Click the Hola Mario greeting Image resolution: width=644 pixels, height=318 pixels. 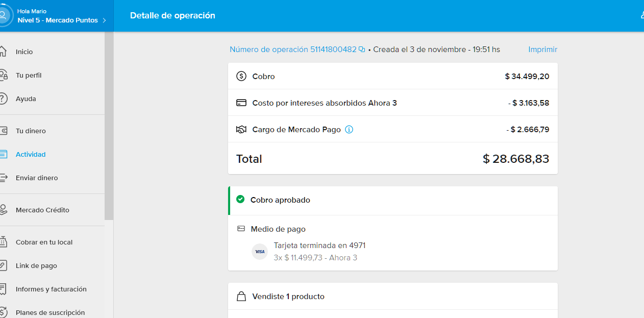(32, 11)
